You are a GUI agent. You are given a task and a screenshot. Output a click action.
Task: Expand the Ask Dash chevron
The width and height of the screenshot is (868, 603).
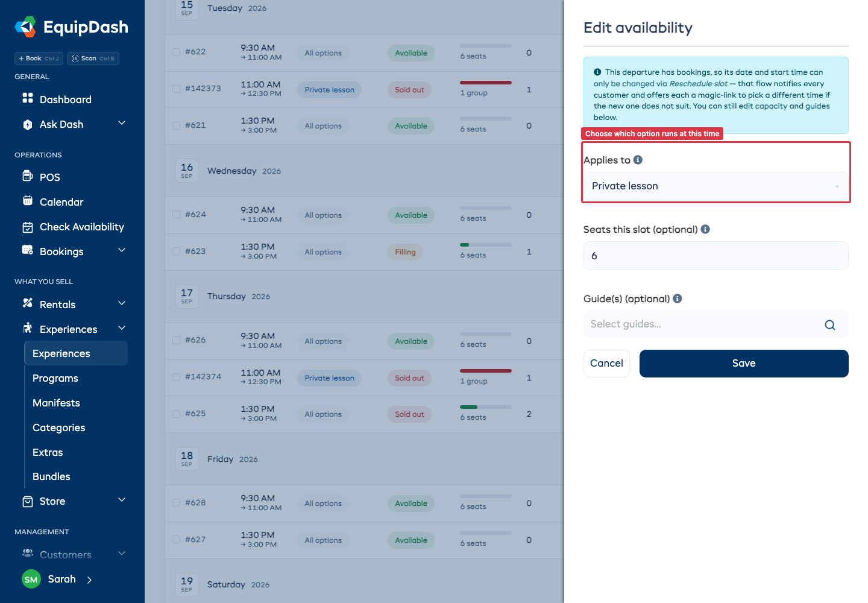pyautogui.click(x=122, y=123)
